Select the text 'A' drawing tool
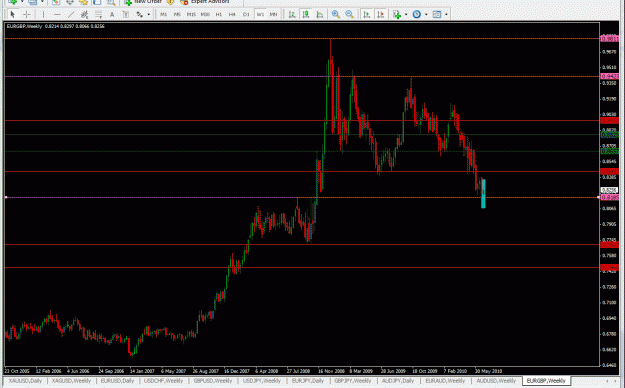Image resolution: width=625 pixels, height=388 pixels. [112, 14]
